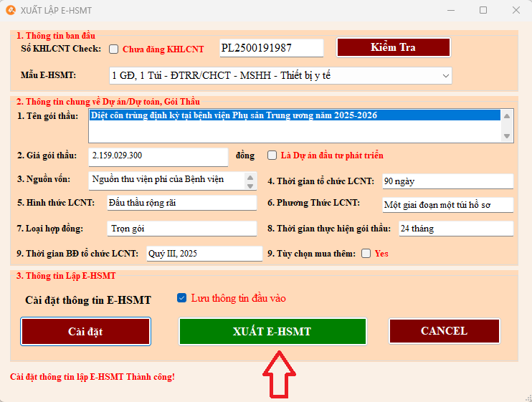Click the Giá gói thầu input field
The width and height of the screenshot is (532, 402).
click(x=158, y=156)
